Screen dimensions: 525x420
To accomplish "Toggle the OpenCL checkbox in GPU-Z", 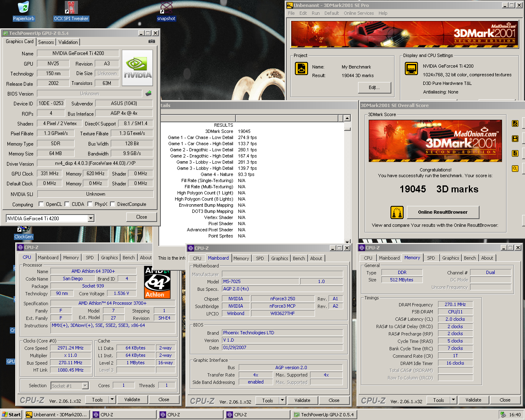I will pyautogui.click(x=41, y=204).
